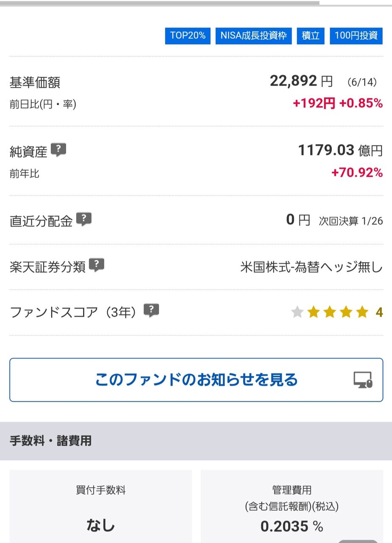Click the 管理費用 0.2035% card
The image size is (392, 543).
tap(292, 506)
